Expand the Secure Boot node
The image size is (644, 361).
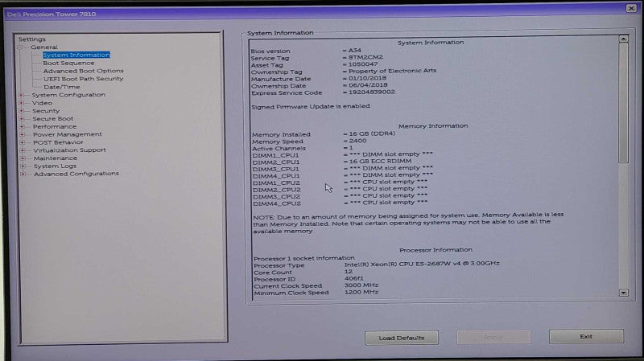pos(22,118)
